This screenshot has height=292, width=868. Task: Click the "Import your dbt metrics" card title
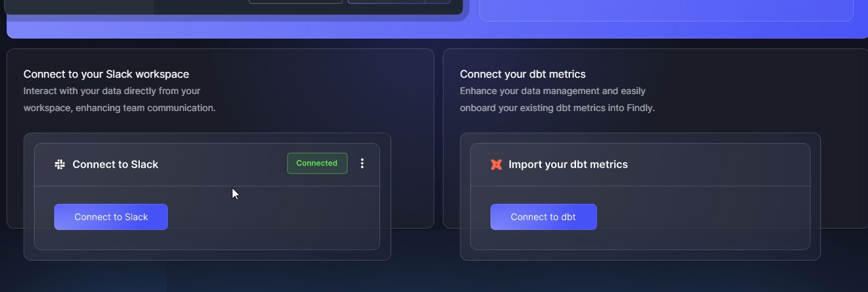pyautogui.click(x=568, y=165)
